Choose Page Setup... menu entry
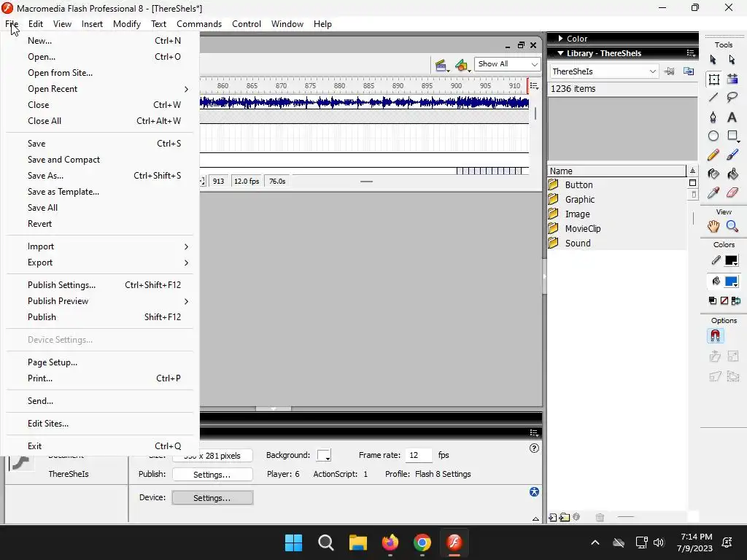 point(99,362)
